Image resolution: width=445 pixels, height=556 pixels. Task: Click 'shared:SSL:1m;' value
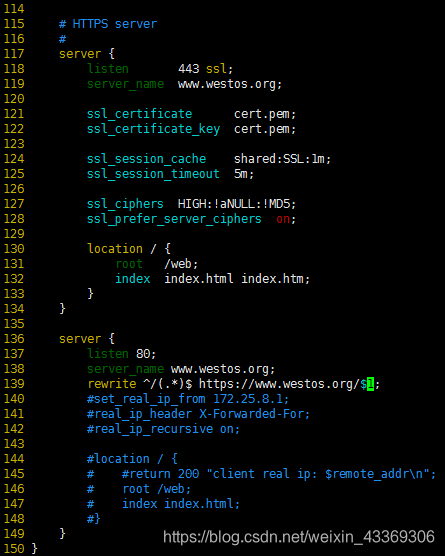[282, 159]
